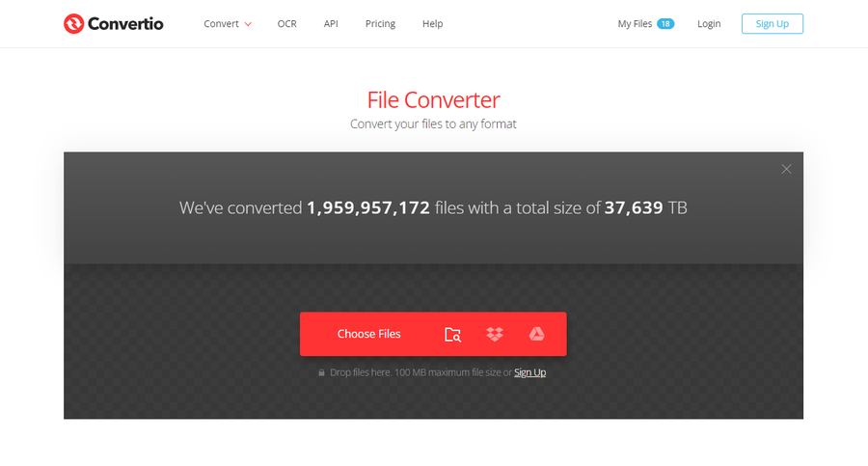Choose files from Dropbox
Image resolution: width=868 pixels, height=466 pixels.
(495, 334)
